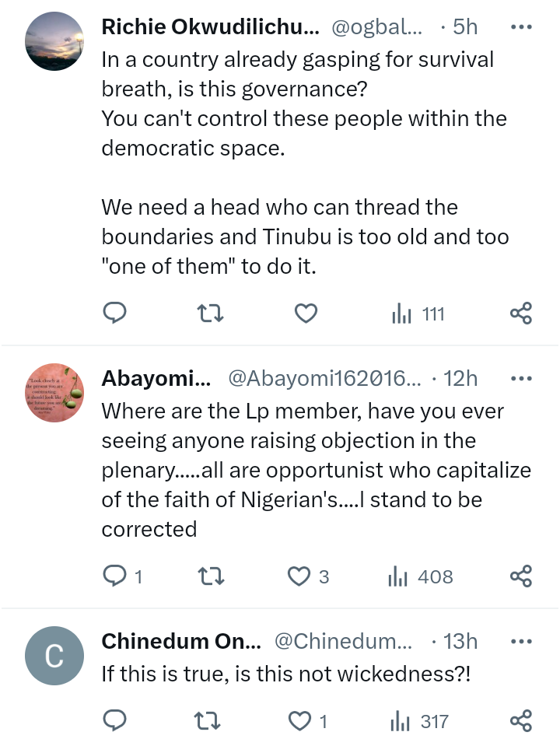560x746 pixels.
Task: Retweet Richie's post about governance
Action: (211, 313)
